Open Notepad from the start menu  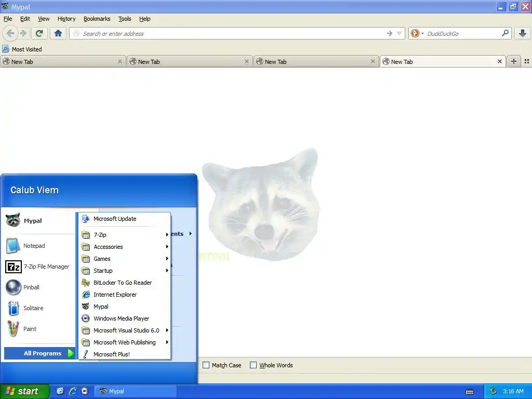tap(39, 246)
